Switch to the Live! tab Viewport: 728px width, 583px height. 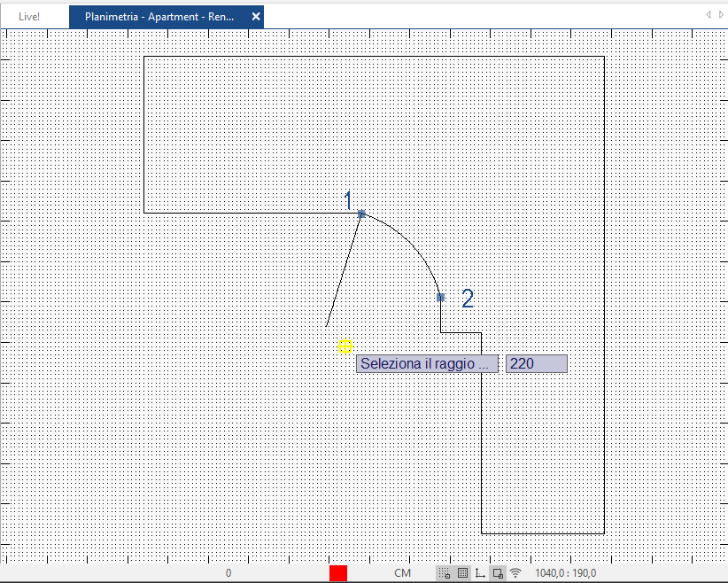click(x=29, y=17)
